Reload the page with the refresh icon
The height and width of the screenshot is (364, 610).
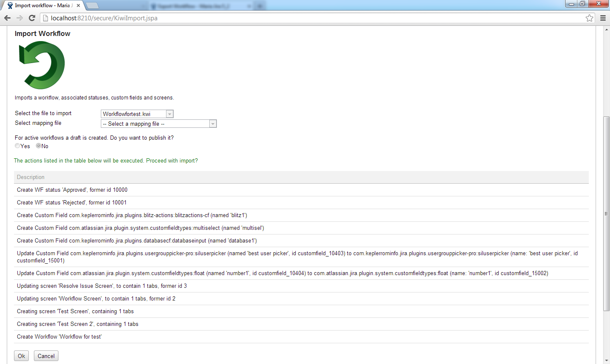pos(32,18)
